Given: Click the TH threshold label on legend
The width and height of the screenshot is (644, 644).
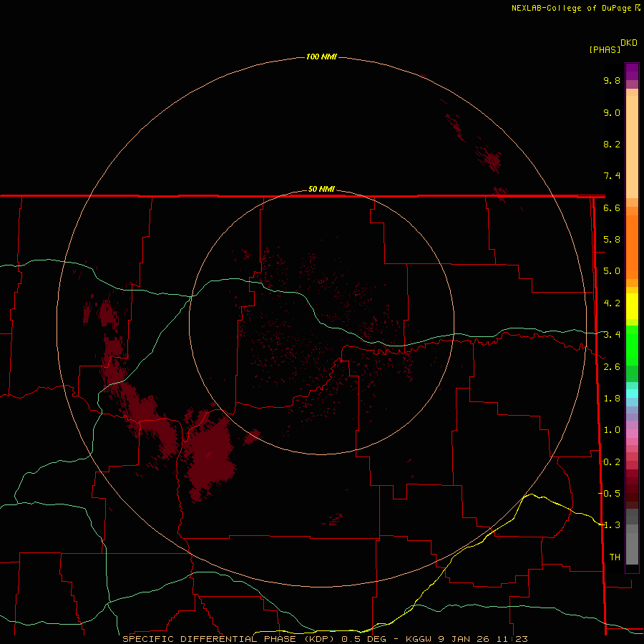Looking at the screenshot, I should pyautogui.click(x=615, y=557).
